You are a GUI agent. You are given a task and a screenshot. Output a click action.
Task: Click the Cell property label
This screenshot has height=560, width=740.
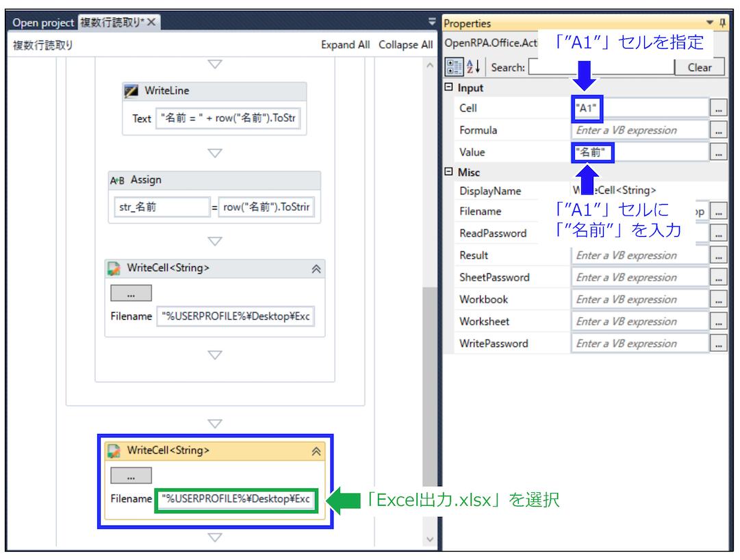pyautogui.click(x=468, y=108)
